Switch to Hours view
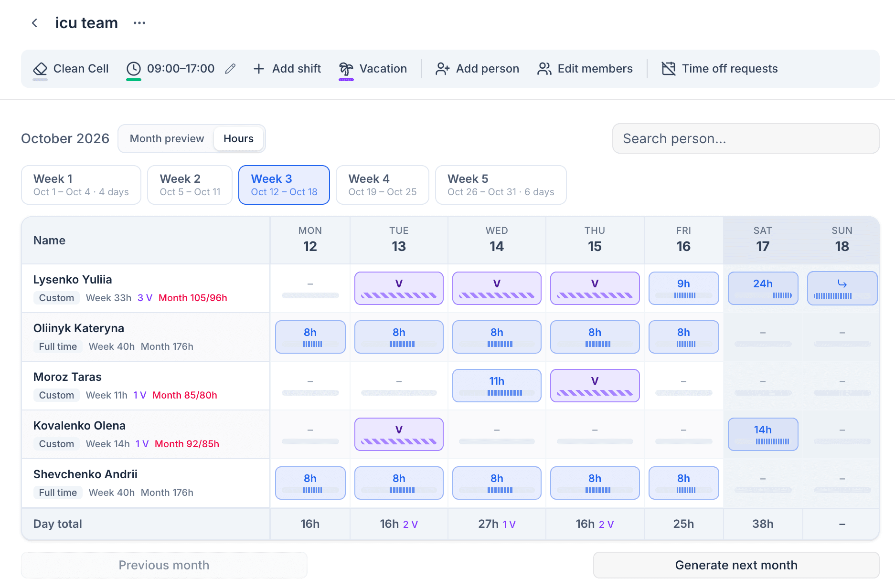Screen dimensions: 895x588 pos(239,139)
